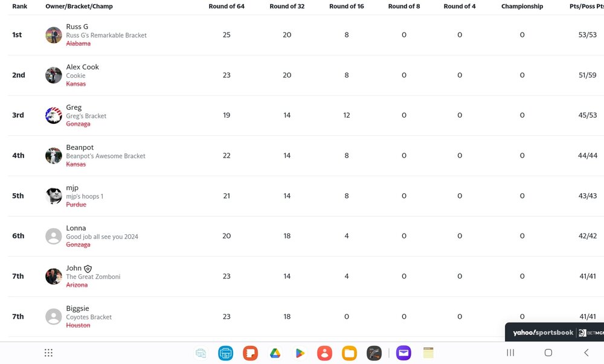
Task: Tap the home navigation button
Action: point(548,353)
